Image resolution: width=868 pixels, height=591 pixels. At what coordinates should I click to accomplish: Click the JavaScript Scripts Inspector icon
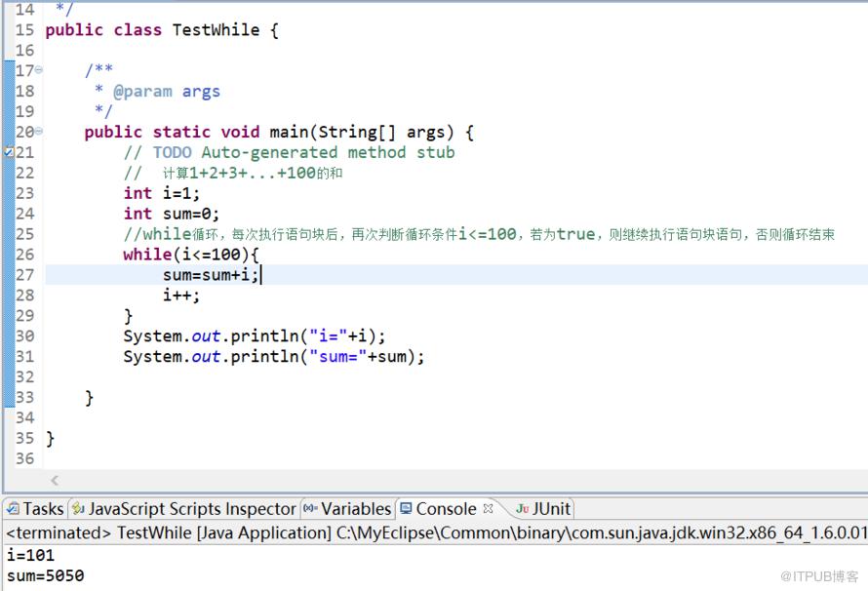point(79,508)
